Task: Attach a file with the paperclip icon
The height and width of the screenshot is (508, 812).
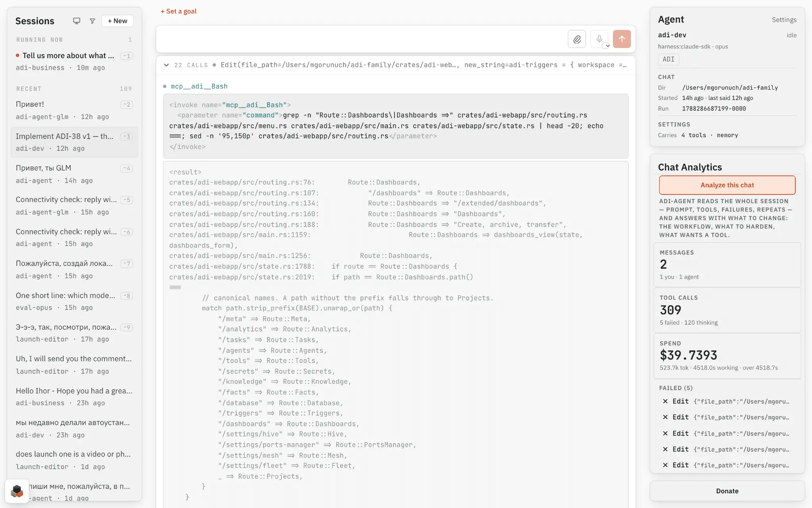Action: (x=577, y=39)
